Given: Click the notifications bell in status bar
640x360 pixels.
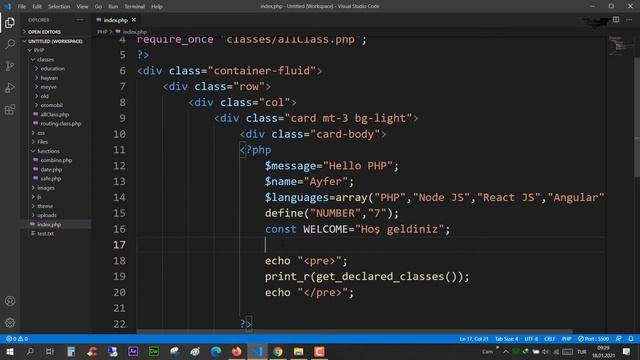Looking at the screenshot, I should tap(631, 339).
